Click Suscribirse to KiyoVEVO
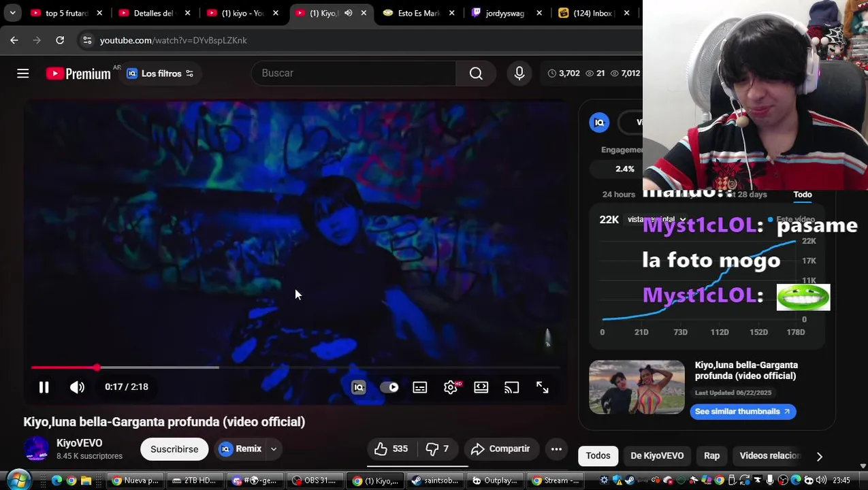Screen dimensions: 868x490 point(174,449)
